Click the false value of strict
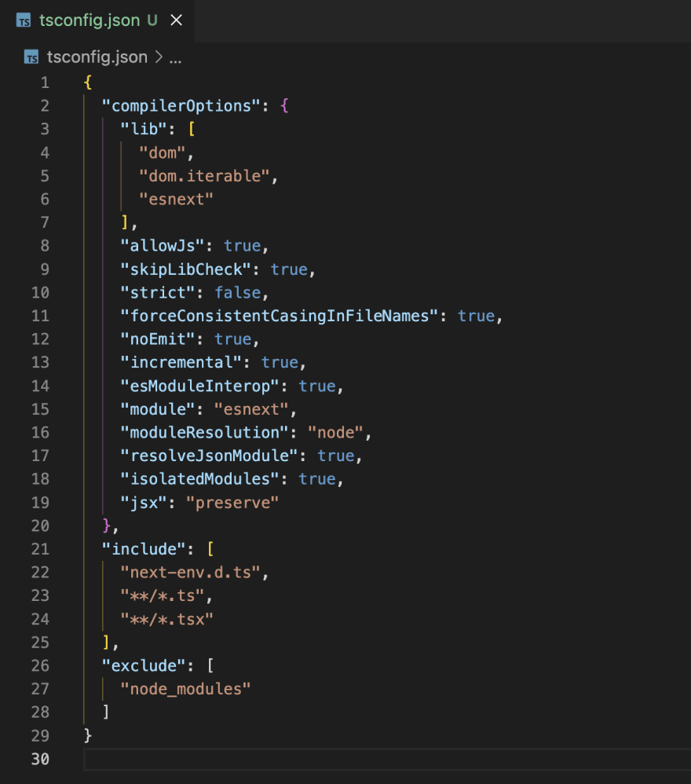This screenshot has width=691, height=784. coord(238,292)
